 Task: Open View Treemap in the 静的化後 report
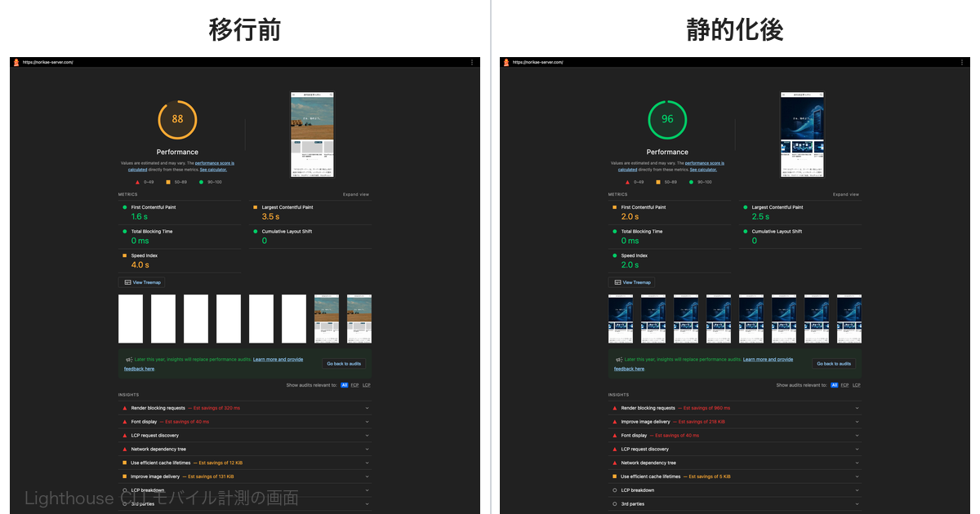click(x=632, y=282)
